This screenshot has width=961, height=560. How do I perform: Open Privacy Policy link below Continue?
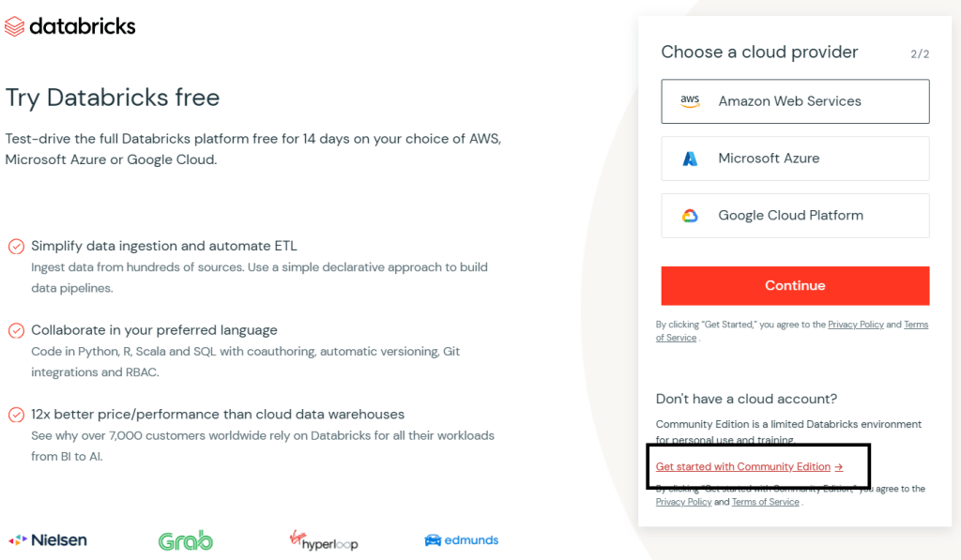coord(855,325)
